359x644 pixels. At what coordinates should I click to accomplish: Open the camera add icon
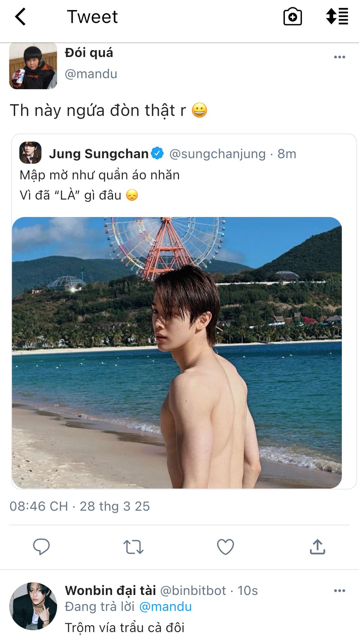point(293,16)
